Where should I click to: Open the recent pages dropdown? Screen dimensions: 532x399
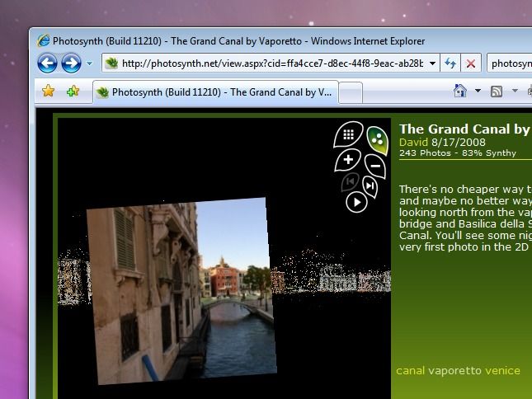point(89,63)
